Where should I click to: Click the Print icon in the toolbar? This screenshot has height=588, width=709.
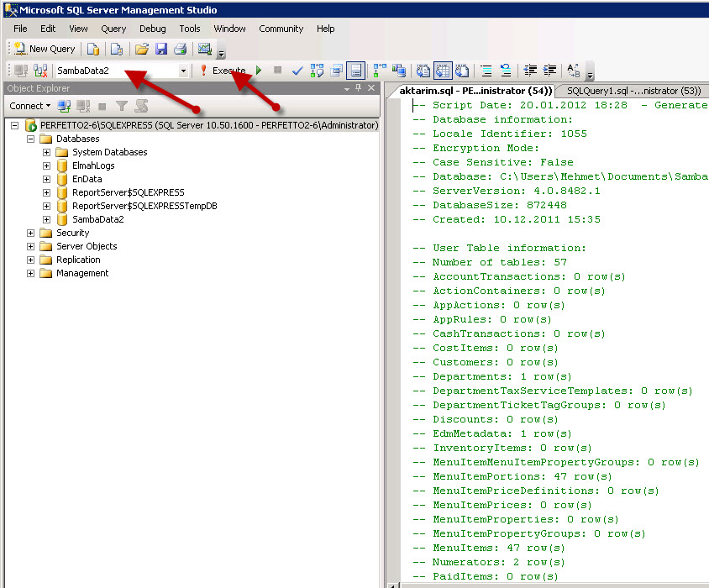180,48
